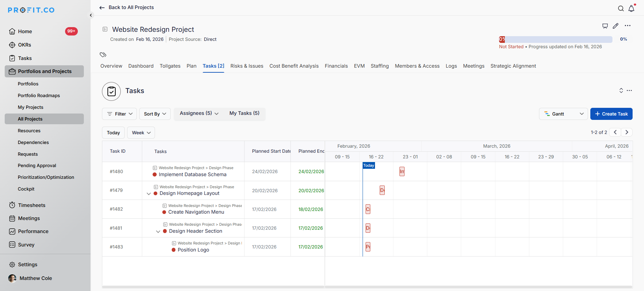
Task: Toggle Tasks section collapse arrows
Action: (621, 90)
